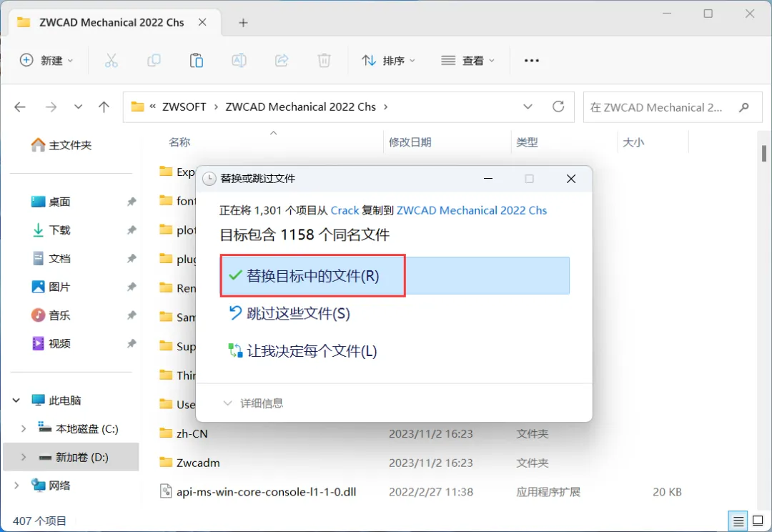The image size is (772, 532).
Task: Click the Paste clipboard icon
Action: (x=197, y=61)
